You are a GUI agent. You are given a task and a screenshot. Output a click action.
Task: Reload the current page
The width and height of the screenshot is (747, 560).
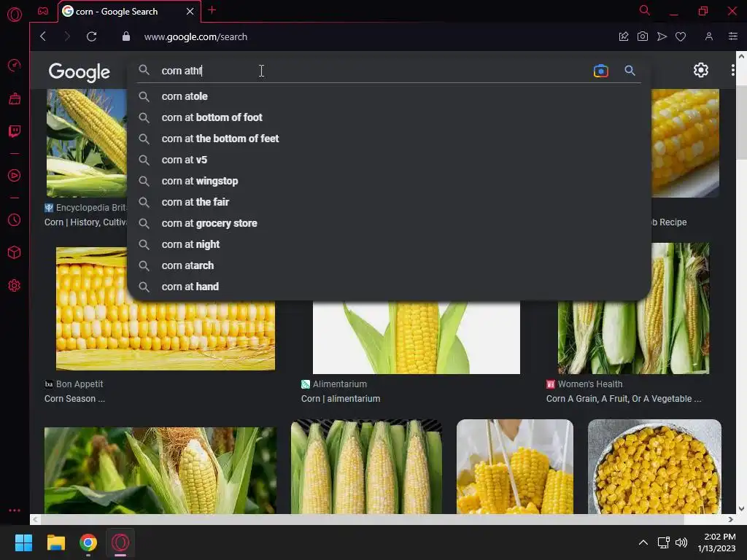pos(91,36)
